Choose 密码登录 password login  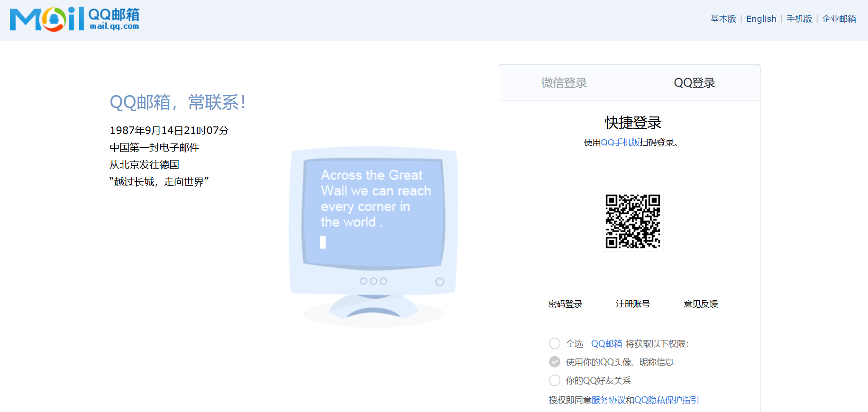click(565, 304)
